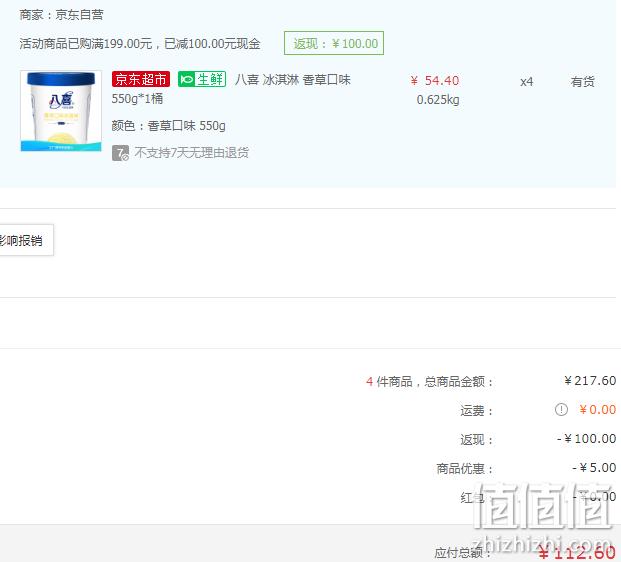Click the shipping fee info circle icon

561,410
